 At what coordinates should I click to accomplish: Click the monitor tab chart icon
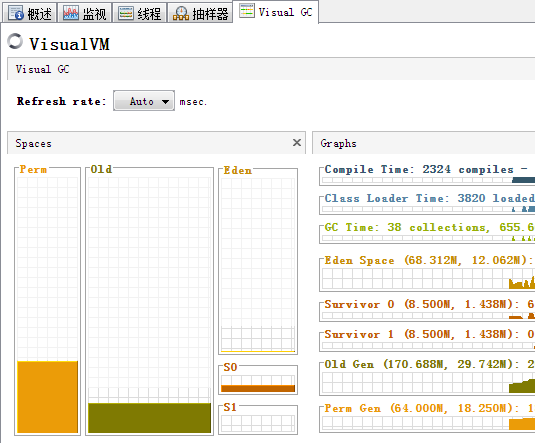coord(71,13)
